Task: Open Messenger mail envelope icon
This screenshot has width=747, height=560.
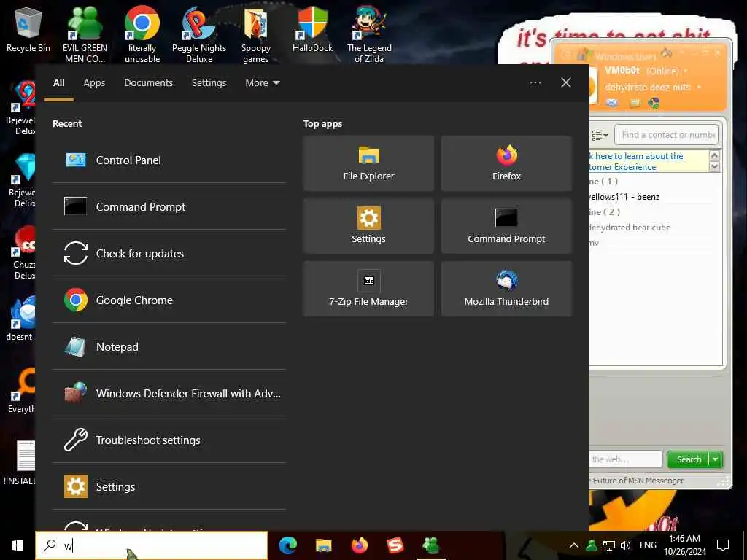Action: tap(612, 102)
